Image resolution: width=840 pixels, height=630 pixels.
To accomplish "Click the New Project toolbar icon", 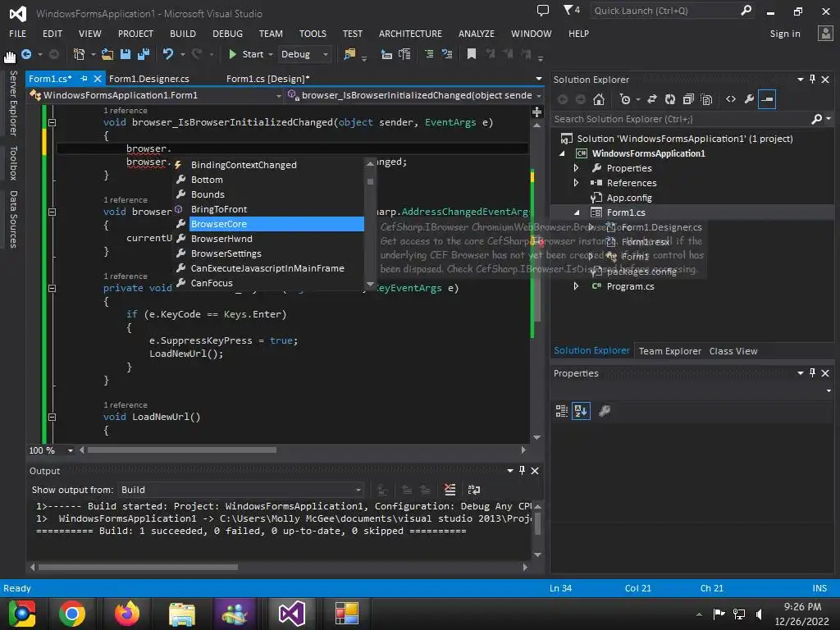I will 79,54.
